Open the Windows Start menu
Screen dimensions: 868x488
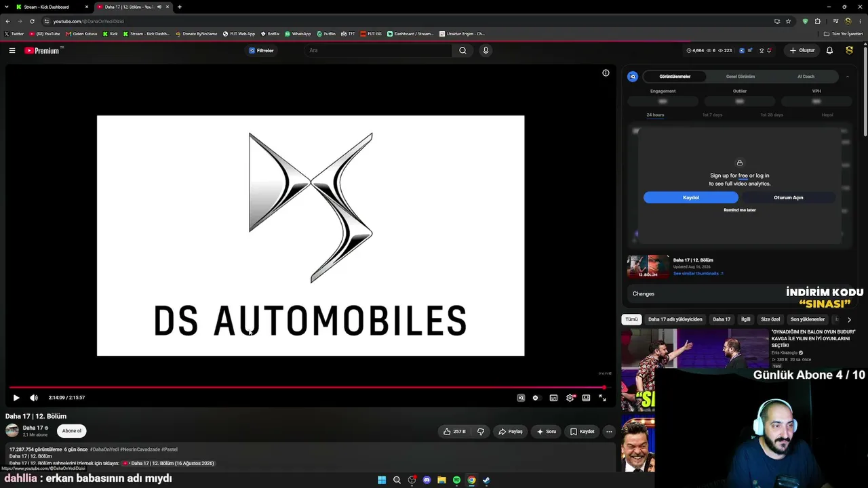click(382, 480)
